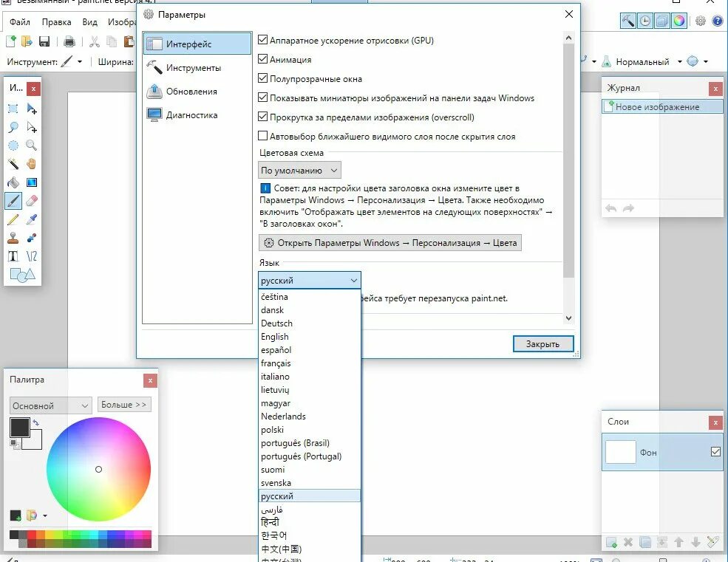This screenshot has height=562, width=728.
Task: Click the Cut scissors toolbar icon
Action: pyautogui.click(x=95, y=42)
